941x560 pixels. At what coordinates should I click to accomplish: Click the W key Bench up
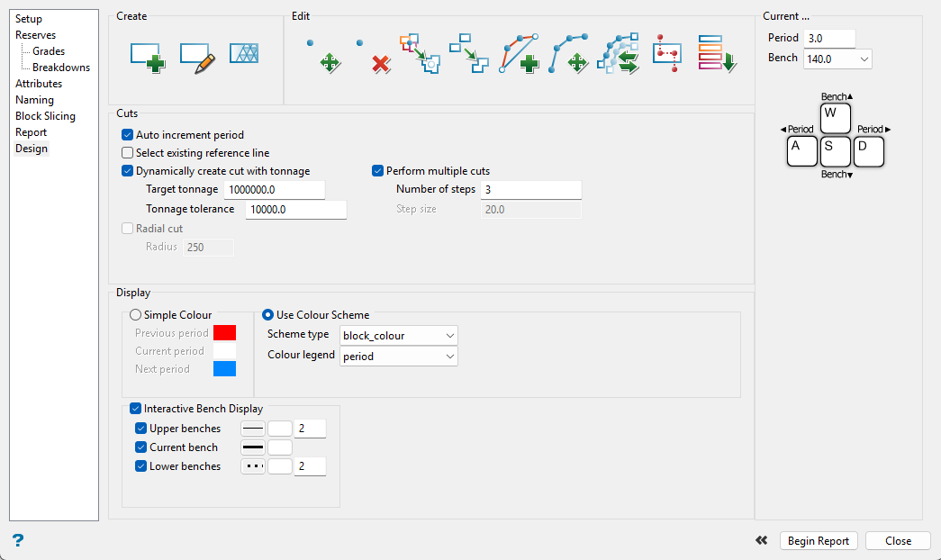pyautogui.click(x=836, y=118)
